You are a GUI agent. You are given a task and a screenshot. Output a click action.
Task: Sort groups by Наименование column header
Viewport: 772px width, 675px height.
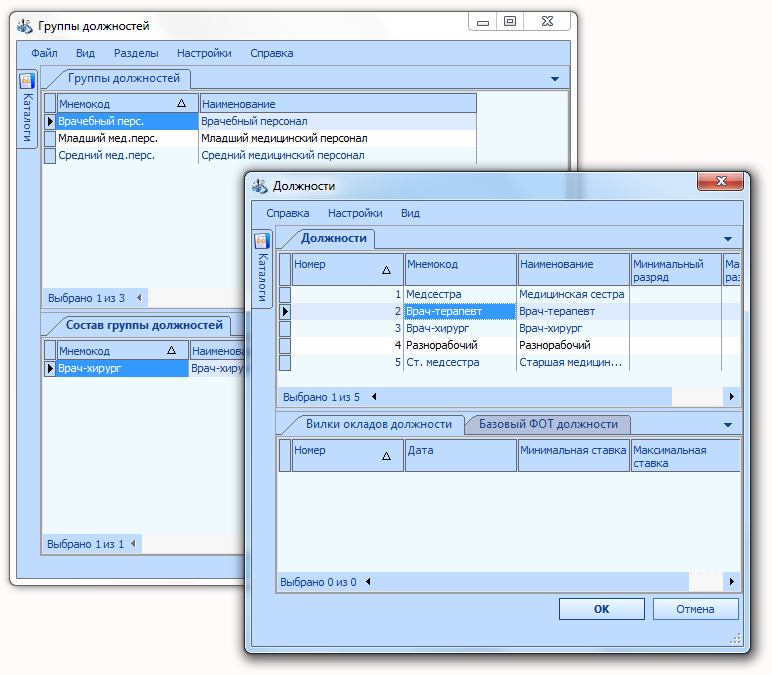(x=338, y=103)
